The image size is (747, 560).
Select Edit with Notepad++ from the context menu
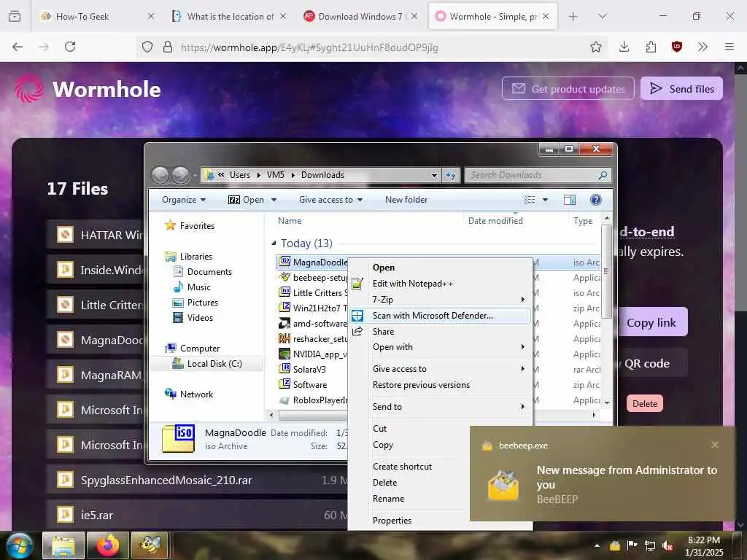click(440, 284)
